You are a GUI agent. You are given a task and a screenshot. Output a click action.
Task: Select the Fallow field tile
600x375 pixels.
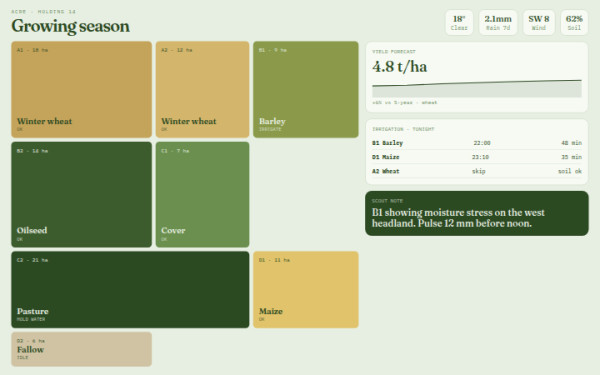pyautogui.click(x=82, y=349)
